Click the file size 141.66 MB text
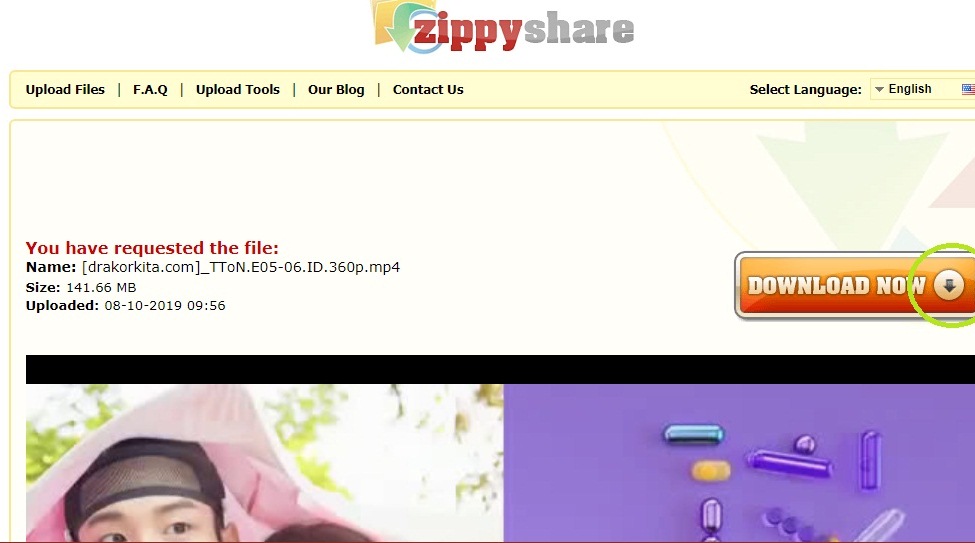 click(x=101, y=287)
